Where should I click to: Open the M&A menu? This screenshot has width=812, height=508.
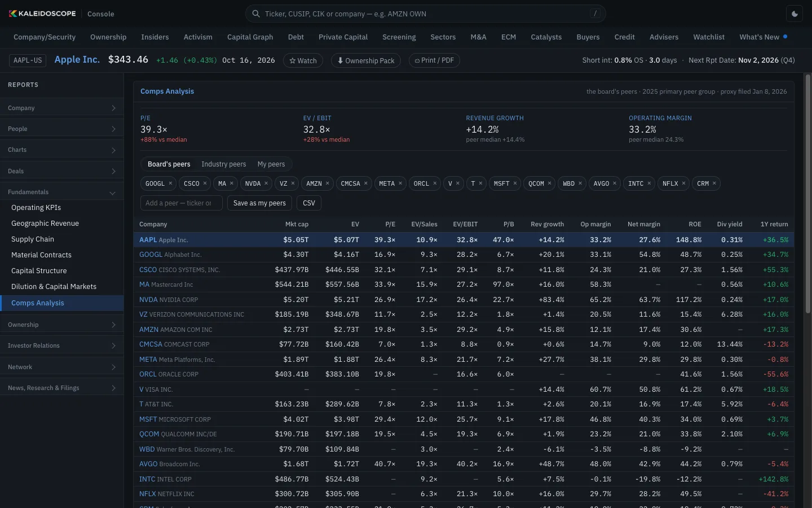click(x=479, y=37)
